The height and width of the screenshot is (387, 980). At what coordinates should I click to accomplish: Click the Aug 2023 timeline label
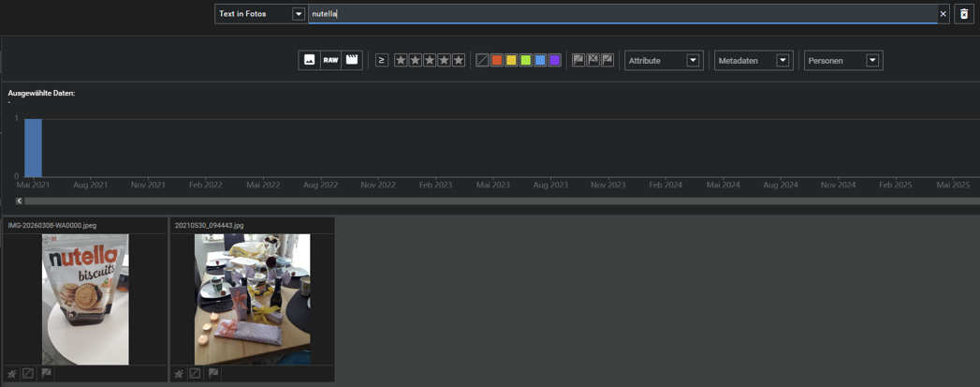click(x=550, y=185)
